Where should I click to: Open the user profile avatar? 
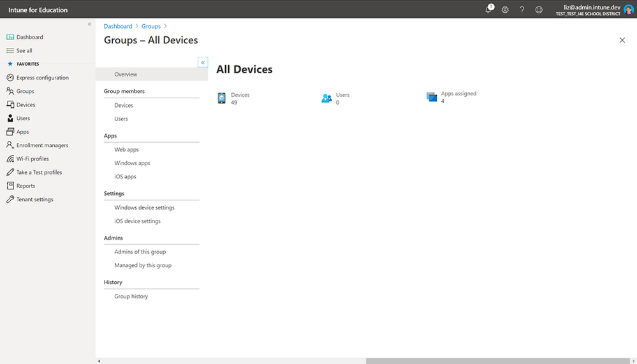click(x=629, y=10)
